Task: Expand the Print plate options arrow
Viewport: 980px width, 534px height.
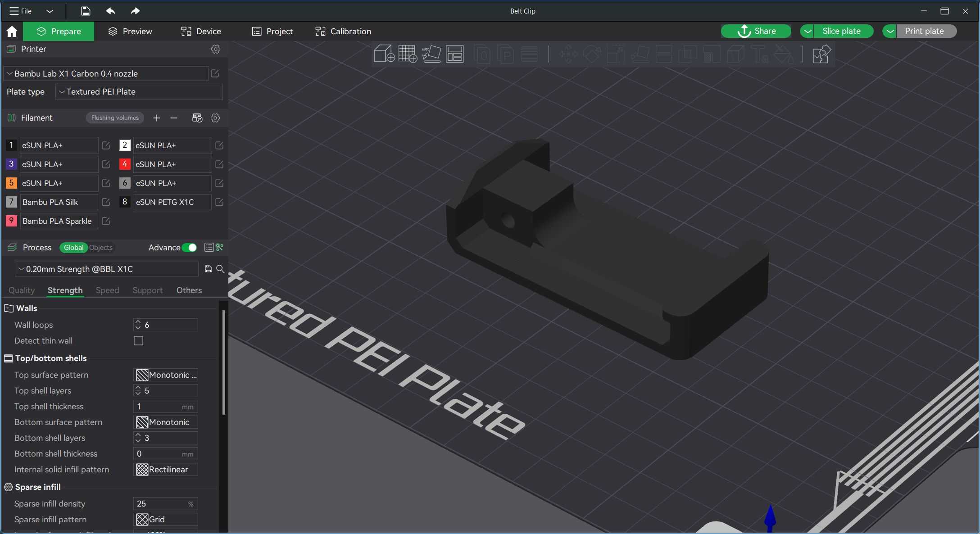Action: coord(889,31)
